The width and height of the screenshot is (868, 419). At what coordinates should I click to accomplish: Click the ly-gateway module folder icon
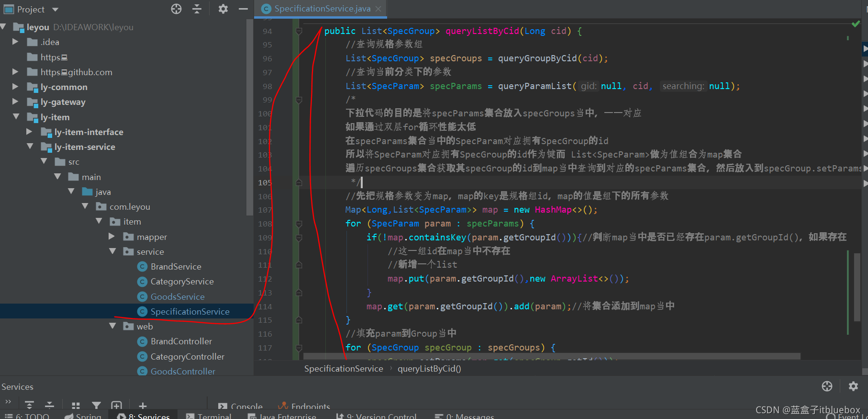pos(33,102)
